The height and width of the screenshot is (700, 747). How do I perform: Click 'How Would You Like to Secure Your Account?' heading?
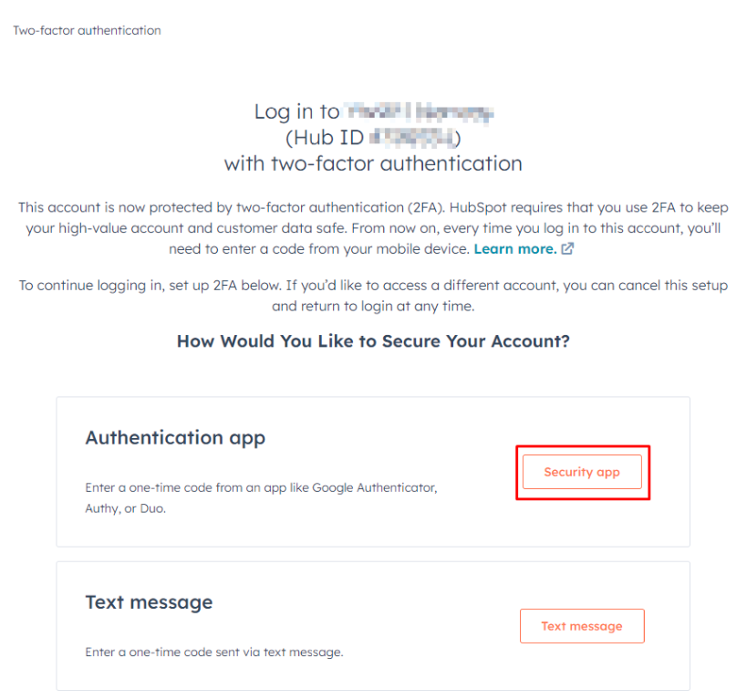(x=373, y=341)
